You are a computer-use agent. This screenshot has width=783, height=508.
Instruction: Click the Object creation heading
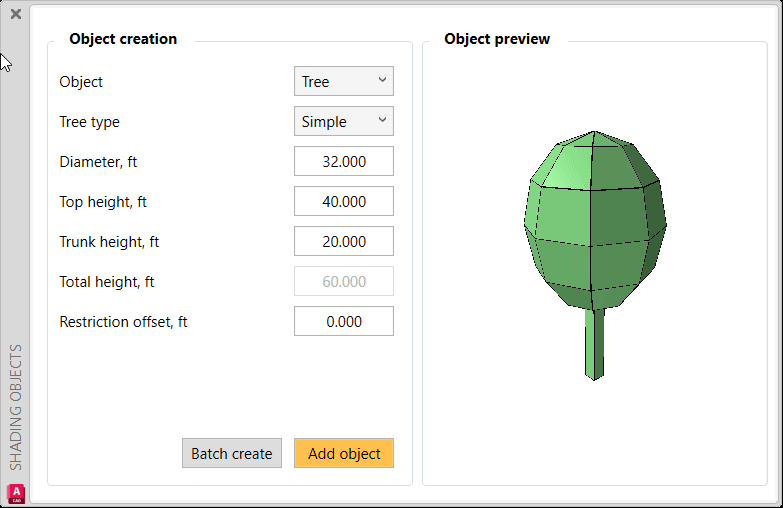[123, 39]
